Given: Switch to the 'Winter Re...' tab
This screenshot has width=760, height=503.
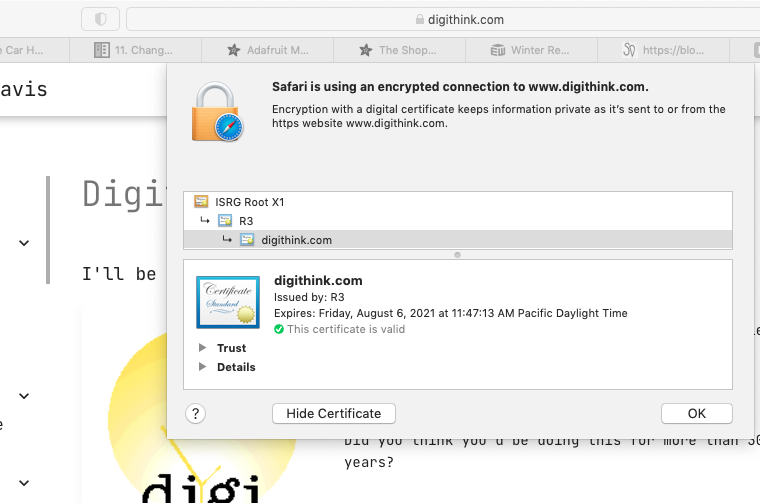Looking at the screenshot, I should coord(531,50).
